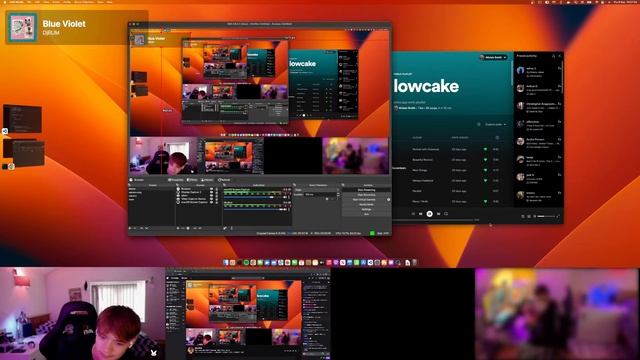Click Spotify volume speaker icon
This screenshot has width=640, height=360.
[x=535, y=216]
